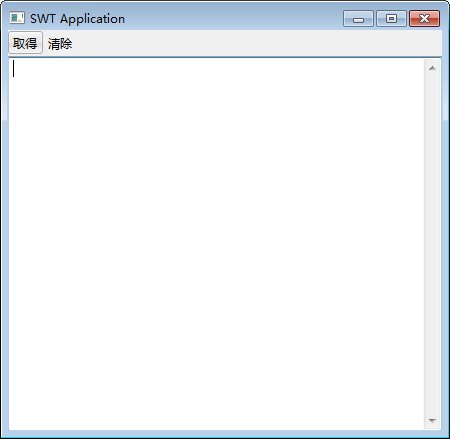Minimize the SWT Application window
This screenshot has width=450, height=439.
[358, 19]
